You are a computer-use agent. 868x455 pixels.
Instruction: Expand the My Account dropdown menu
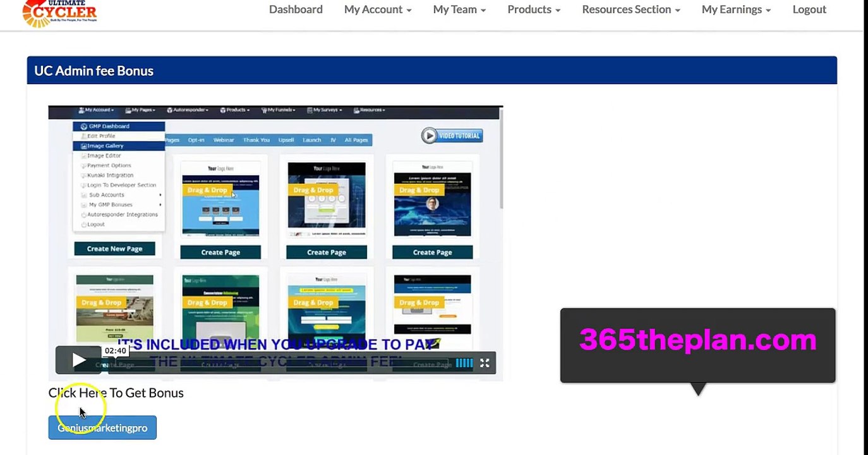tap(378, 9)
